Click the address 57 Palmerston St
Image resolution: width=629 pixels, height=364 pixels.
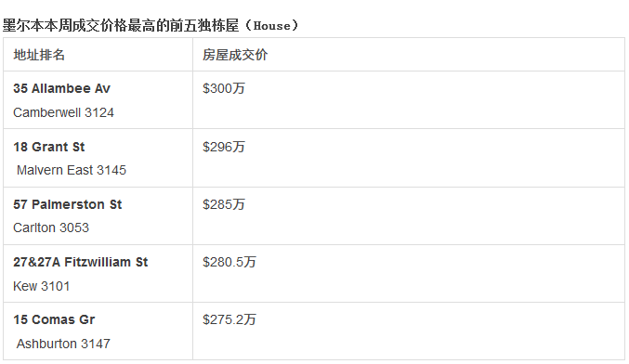(68, 204)
